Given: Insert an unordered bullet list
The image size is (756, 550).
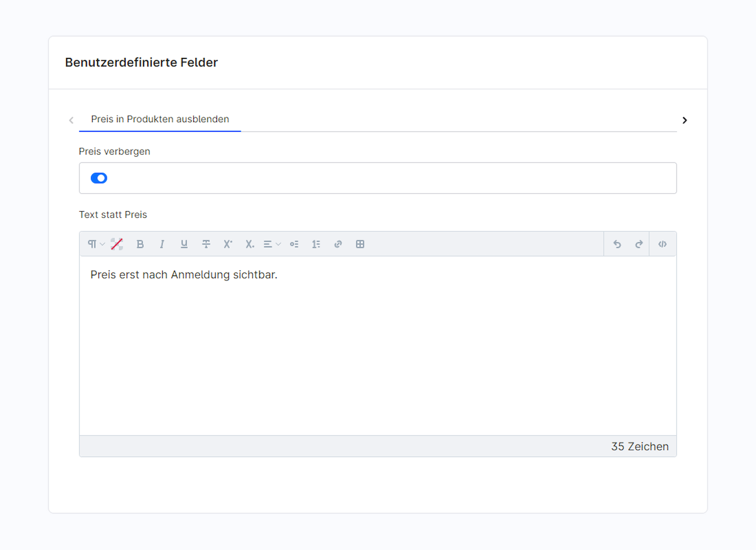Looking at the screenshot, I should [294, 244].
